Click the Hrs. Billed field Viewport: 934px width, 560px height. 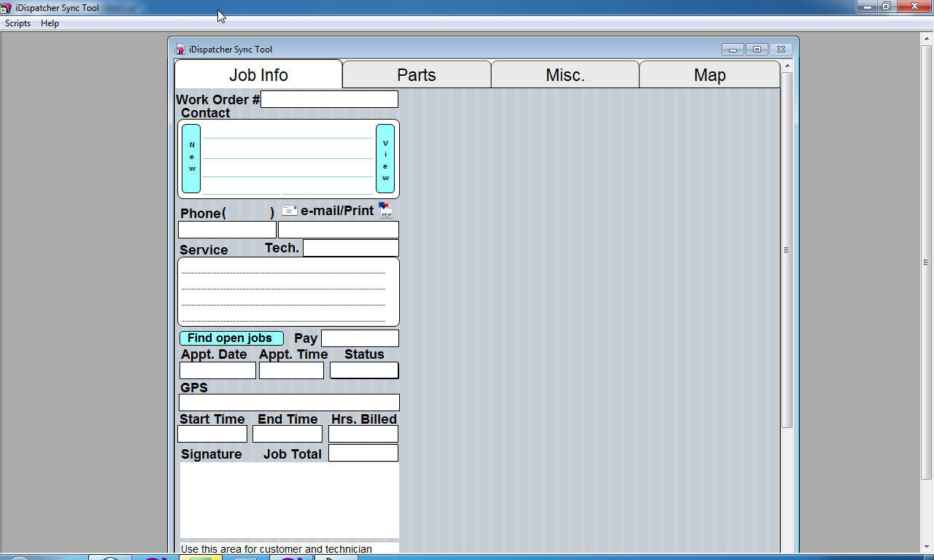click(x=363, y=434)
